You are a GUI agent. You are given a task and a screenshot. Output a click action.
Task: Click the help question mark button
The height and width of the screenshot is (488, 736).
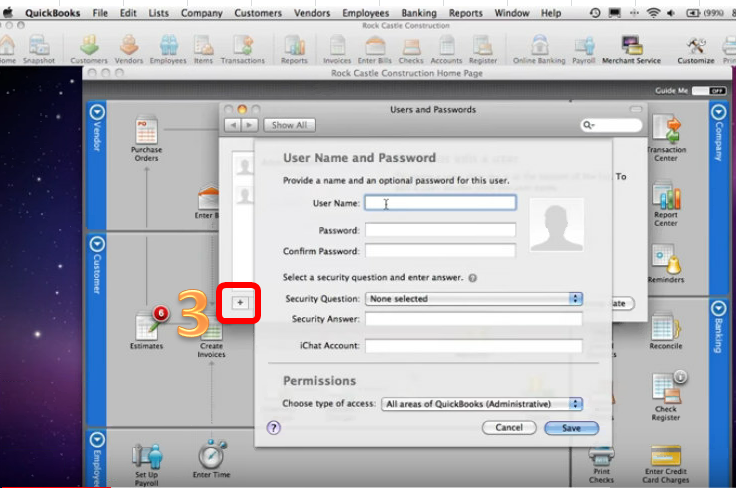274,427
